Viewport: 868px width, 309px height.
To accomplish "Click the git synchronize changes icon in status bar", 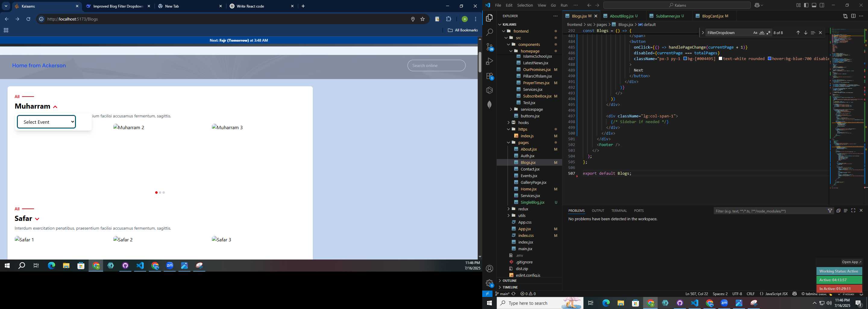I will (x=514, y=294).
